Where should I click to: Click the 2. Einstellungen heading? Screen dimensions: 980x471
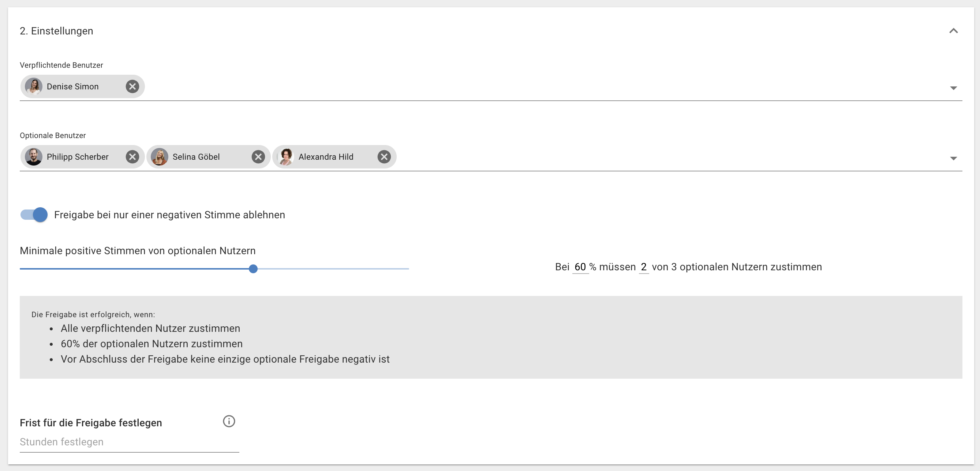coord(56,31)
